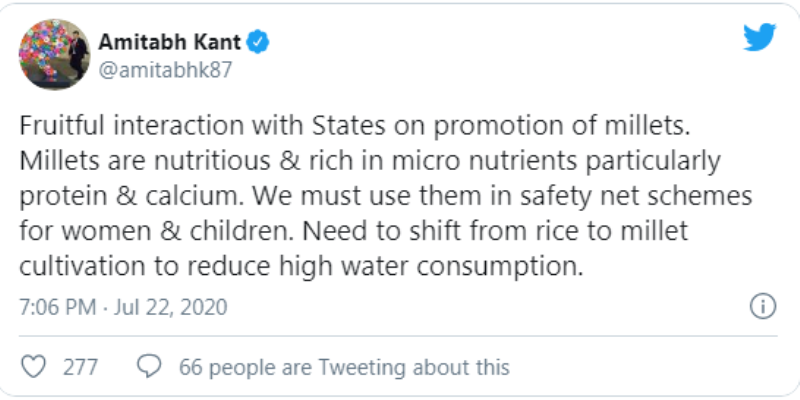Click the line ending "high water consumption"
Image resolution: width=800 pixels, height=400 pixels.
pos(301,266)
